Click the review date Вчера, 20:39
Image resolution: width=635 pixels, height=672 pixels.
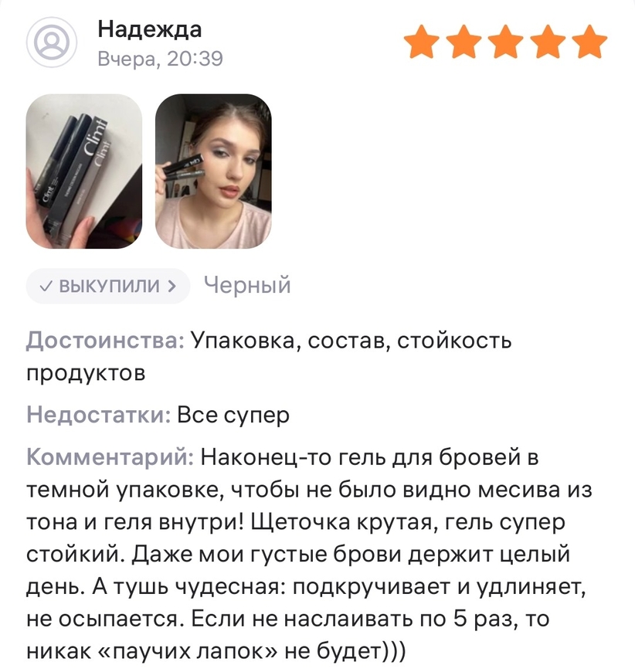pyautogui.click(x=161, y=59)
